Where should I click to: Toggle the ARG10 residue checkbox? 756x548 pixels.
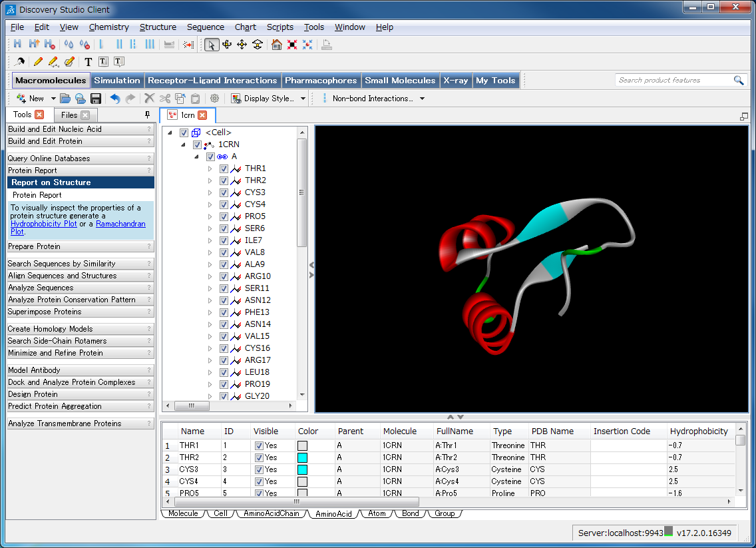224,276
